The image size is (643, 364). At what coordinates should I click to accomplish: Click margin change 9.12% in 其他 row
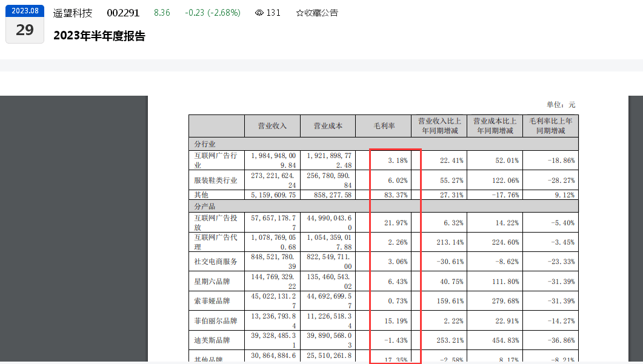(x=565, y=195)
